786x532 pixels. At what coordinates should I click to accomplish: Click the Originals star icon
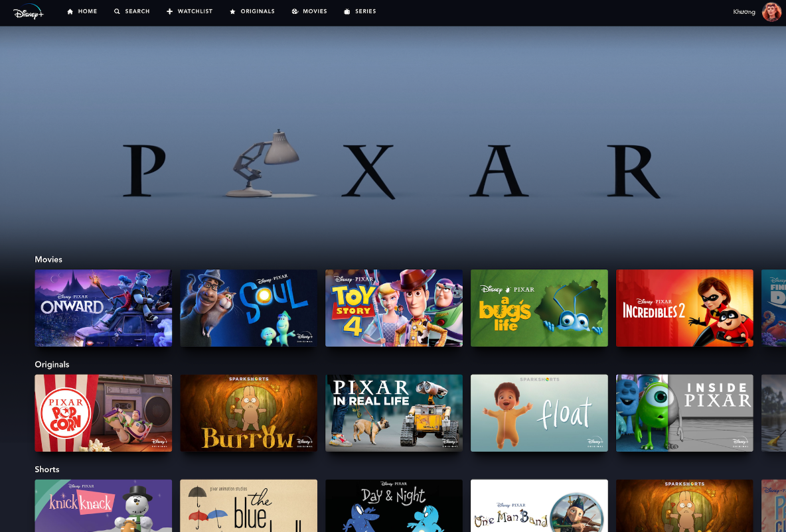point(232,11)
